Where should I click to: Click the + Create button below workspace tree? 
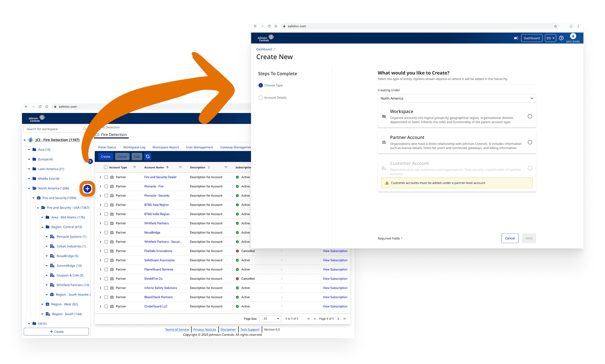tap(56, 332)
